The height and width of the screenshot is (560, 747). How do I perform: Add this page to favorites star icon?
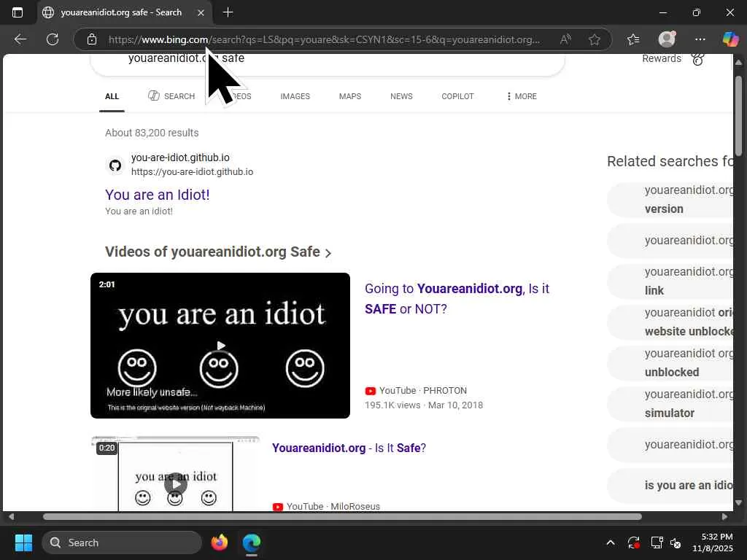pos(594,39)
